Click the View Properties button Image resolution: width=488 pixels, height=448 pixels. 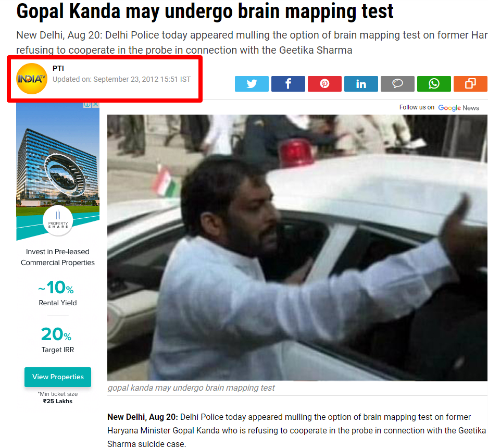click(x=58, y=377)
